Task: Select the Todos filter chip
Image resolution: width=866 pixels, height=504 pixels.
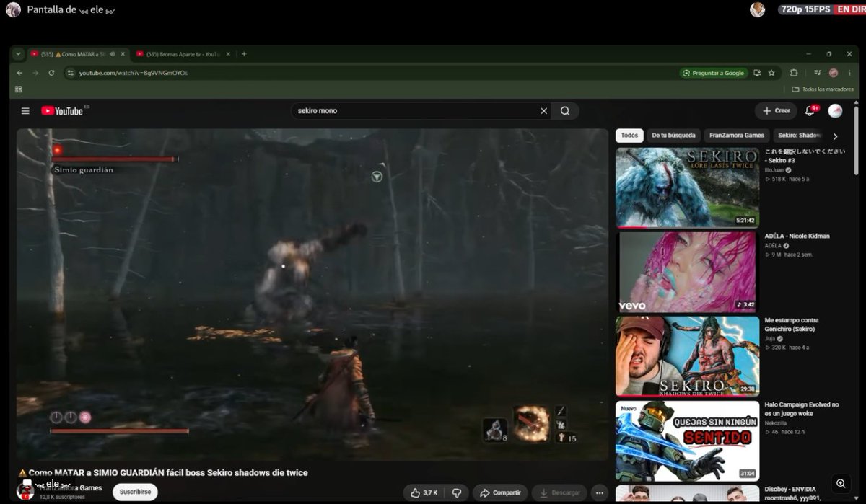Action: 629,136
